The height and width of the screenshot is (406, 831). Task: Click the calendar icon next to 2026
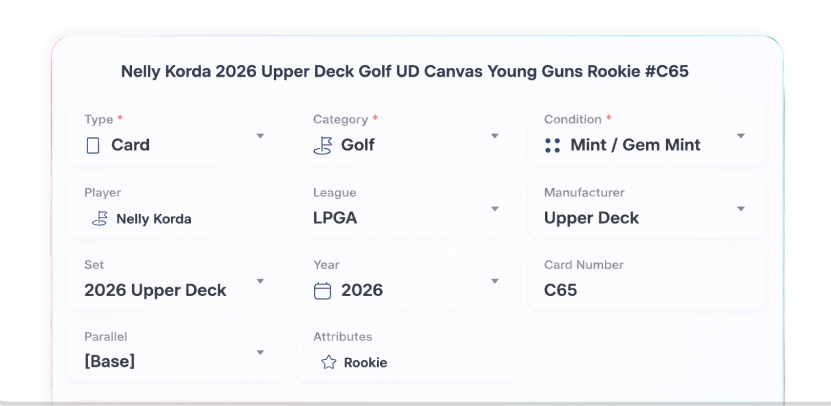[323, 290]
